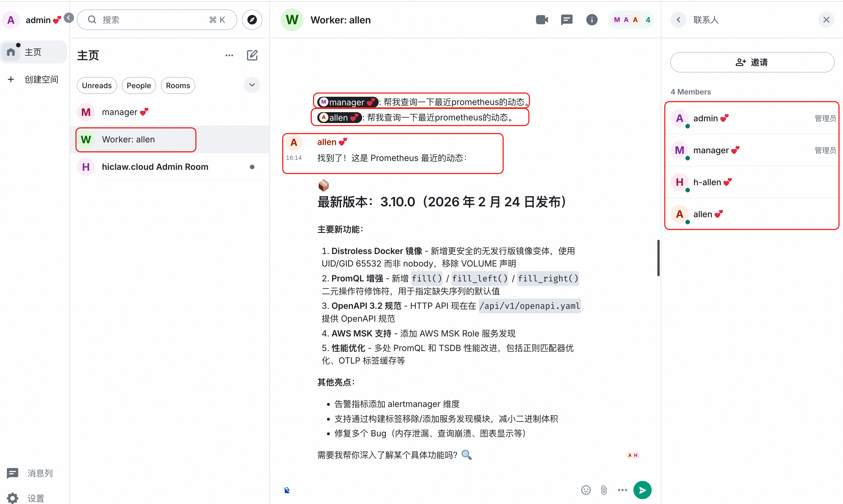The image size is (843, 504).
Task: Go back in the 联系人 panel
Action: (678, 20)
